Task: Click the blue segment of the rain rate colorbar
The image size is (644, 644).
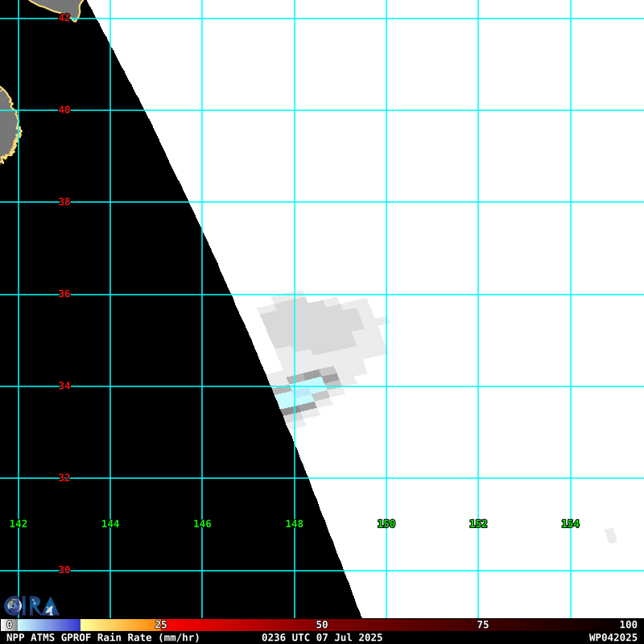Action: [x=56, y=625]
